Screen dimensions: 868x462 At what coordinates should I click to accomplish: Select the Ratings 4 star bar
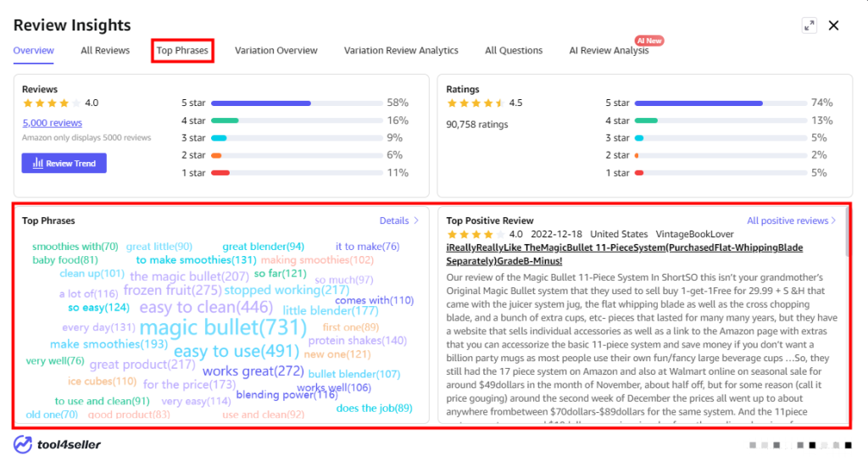click(x=721, y=120)
